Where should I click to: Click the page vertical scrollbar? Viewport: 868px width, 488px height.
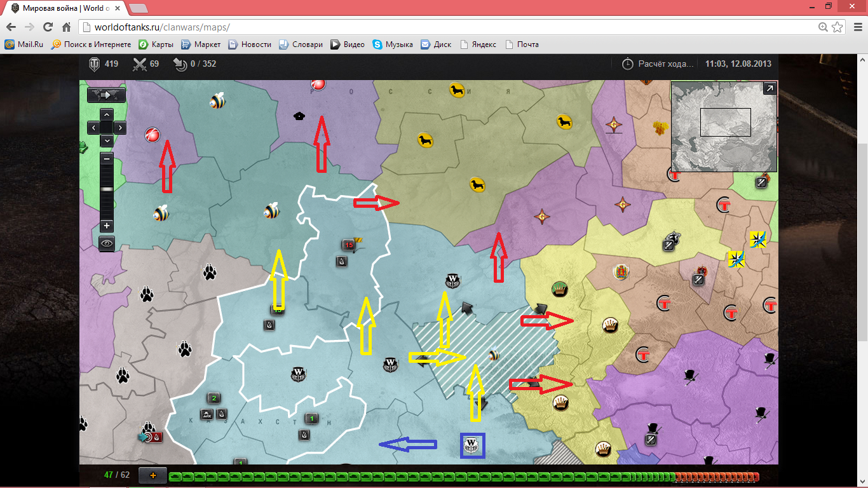tap(862, 271)
